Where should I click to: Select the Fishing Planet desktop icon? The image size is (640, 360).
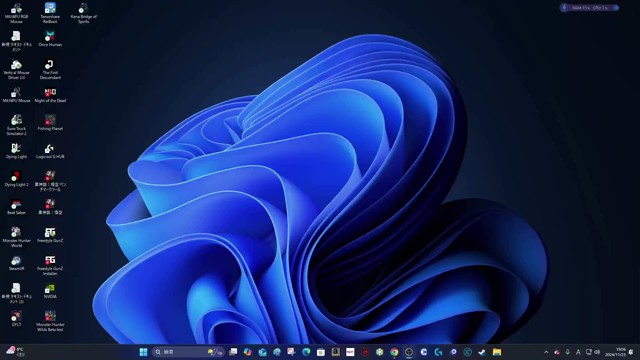50,123
